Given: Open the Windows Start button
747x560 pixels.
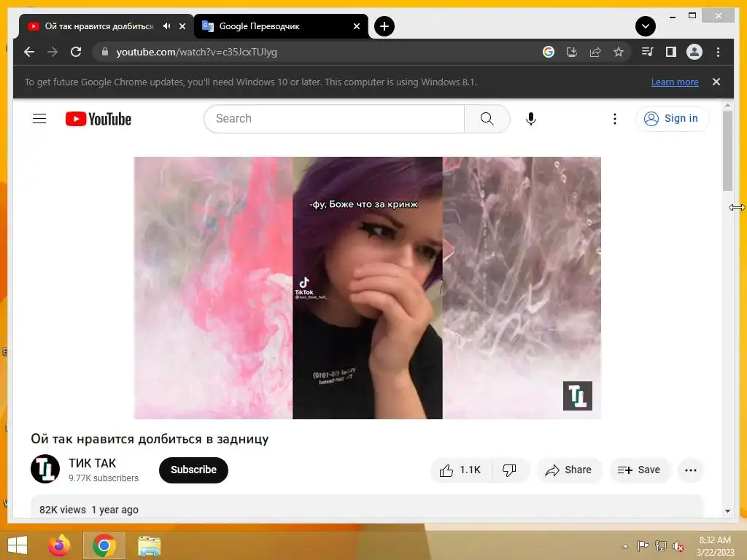Looking at the screenshot, I should 18,545.
